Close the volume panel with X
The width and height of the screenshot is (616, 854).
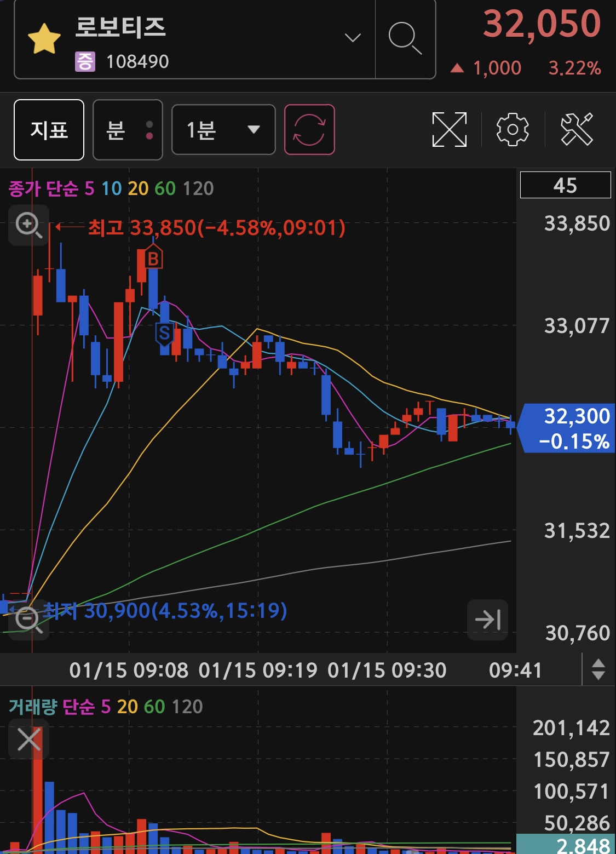point(28,740)
